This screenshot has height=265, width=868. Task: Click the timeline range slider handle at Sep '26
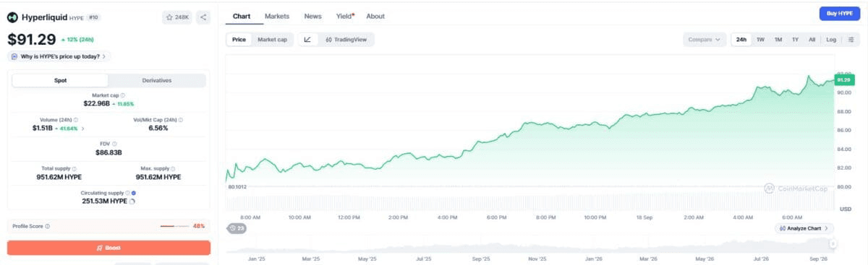pos(833,245)
